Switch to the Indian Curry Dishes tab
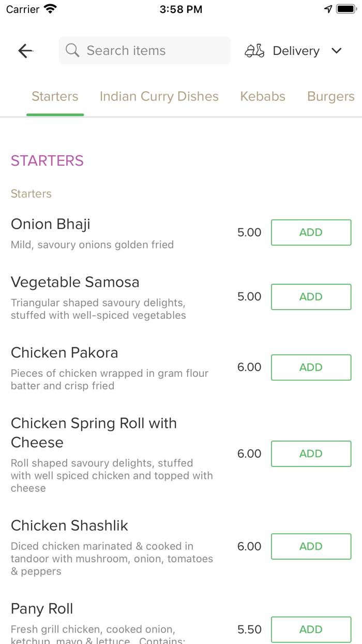This screenshot has height=644, width=362. tap(159, 96)
